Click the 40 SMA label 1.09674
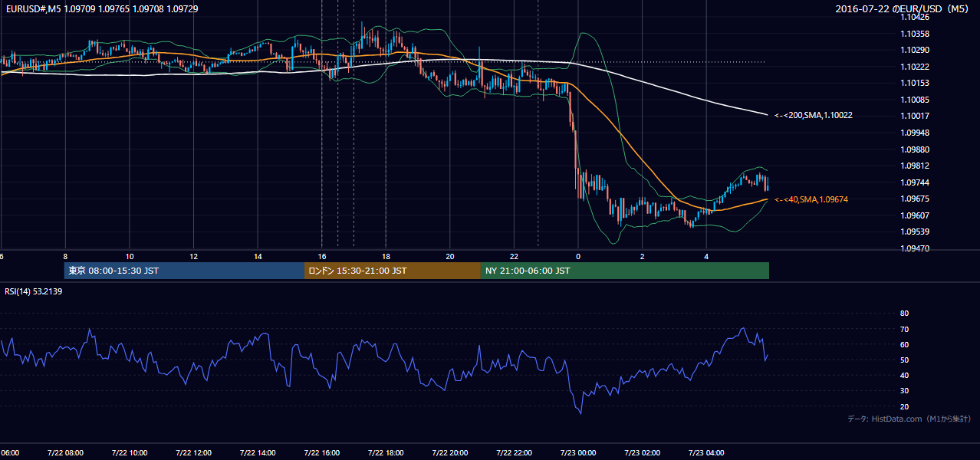Image resolution: width=980 pixels, height=460 pixels. (x=811, y=199)
